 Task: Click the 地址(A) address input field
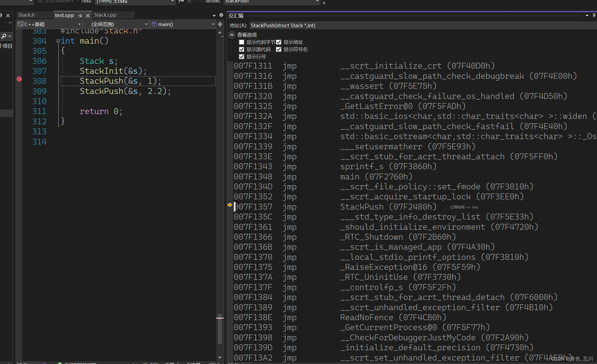click(423, 25)
